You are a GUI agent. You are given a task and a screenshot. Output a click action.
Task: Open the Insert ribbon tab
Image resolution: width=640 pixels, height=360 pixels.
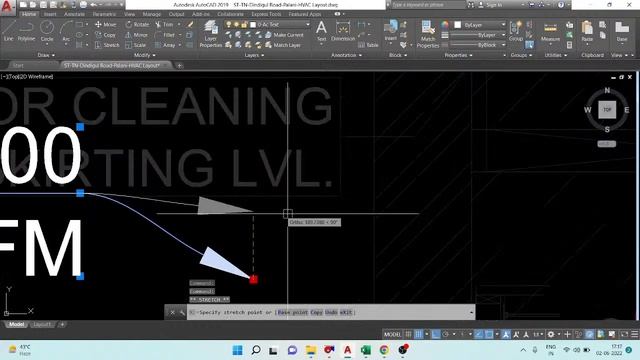tap(50, 14)
